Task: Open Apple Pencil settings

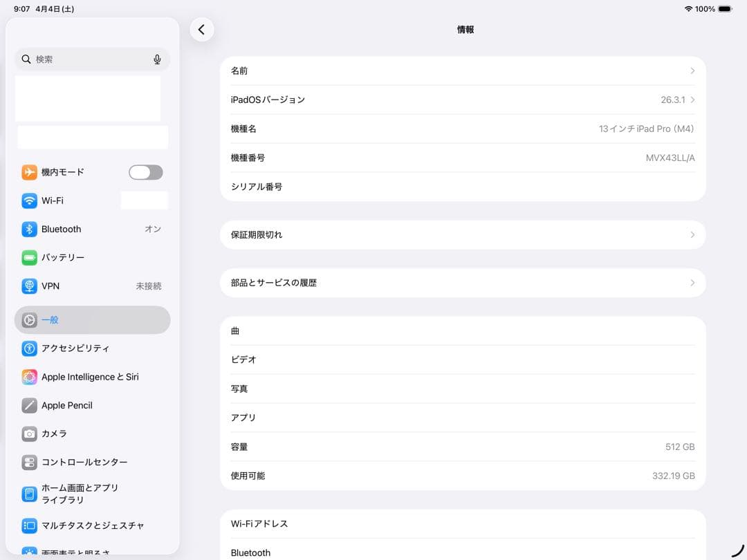Action: pos(93,406)
